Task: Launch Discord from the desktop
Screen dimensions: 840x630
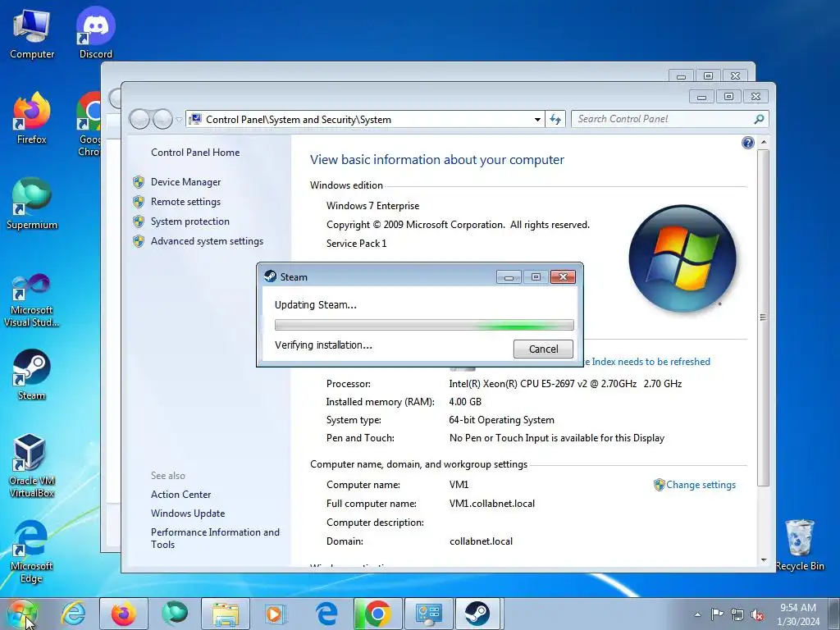Action: coord(96,33)
